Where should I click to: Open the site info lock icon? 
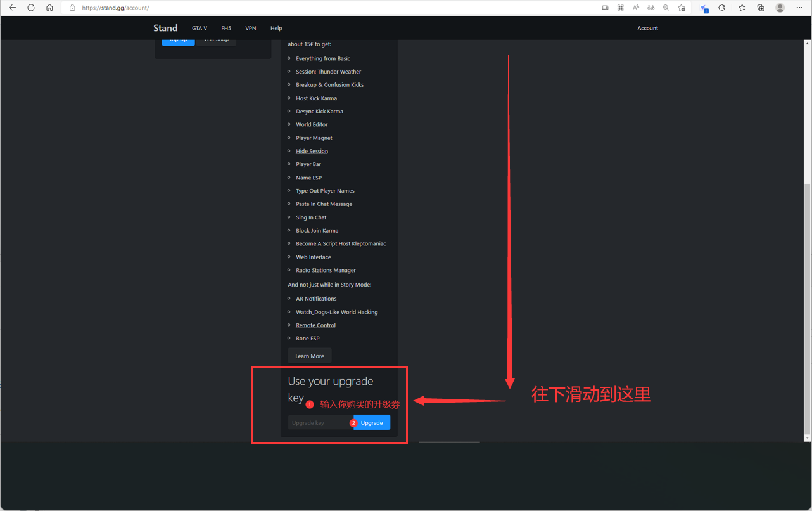click(72, 8)
